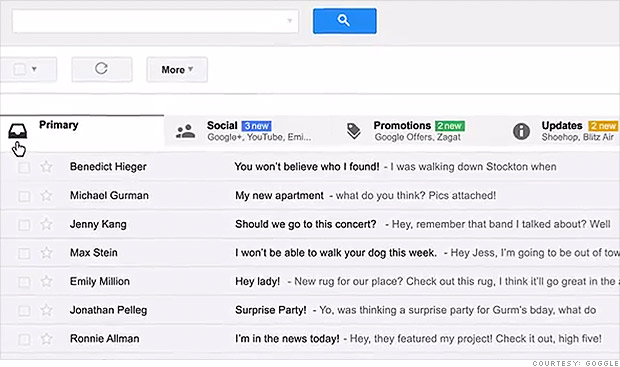This screenshot has width=620, height=367.
Task: Click sender name Ronnie Allman
Action: (104, 339)
